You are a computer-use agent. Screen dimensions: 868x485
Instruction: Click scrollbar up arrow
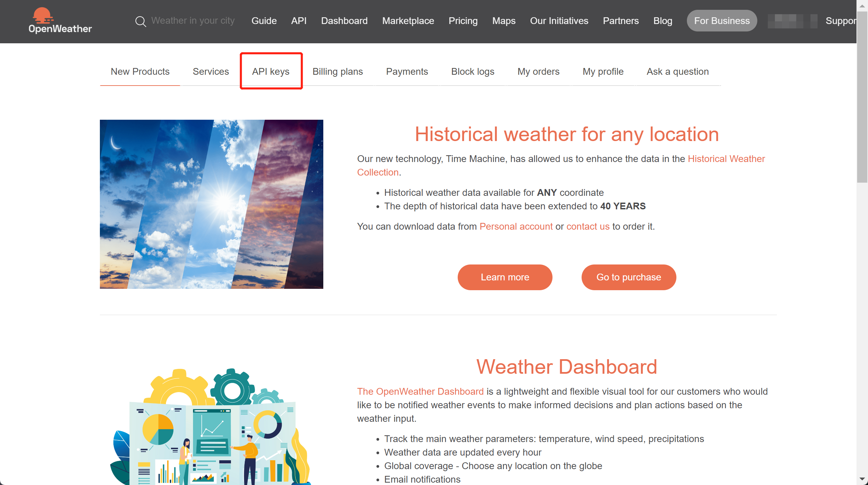point(862,6)
